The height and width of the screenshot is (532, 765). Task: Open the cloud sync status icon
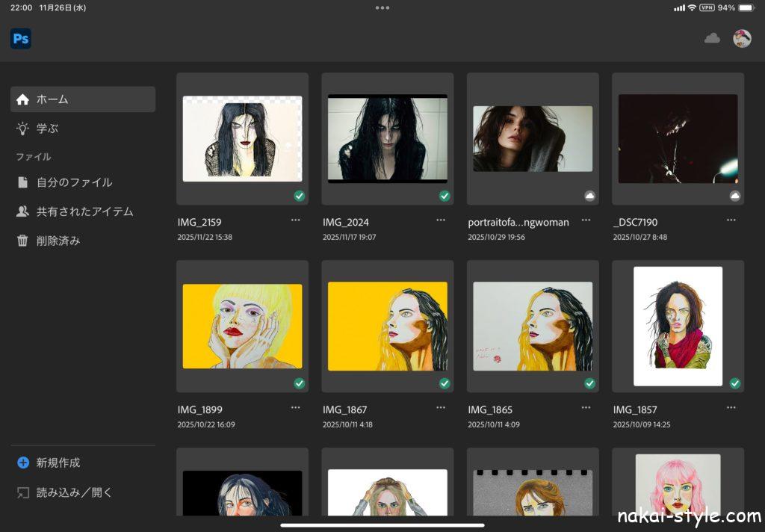click(712, 38)
